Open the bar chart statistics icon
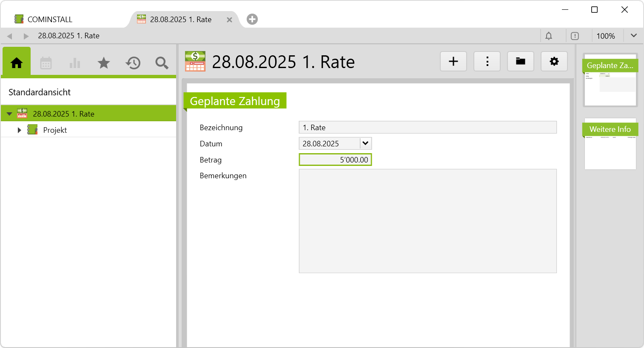Image resolution: width=644 pixels, height=348 pixels. [75, 63]
